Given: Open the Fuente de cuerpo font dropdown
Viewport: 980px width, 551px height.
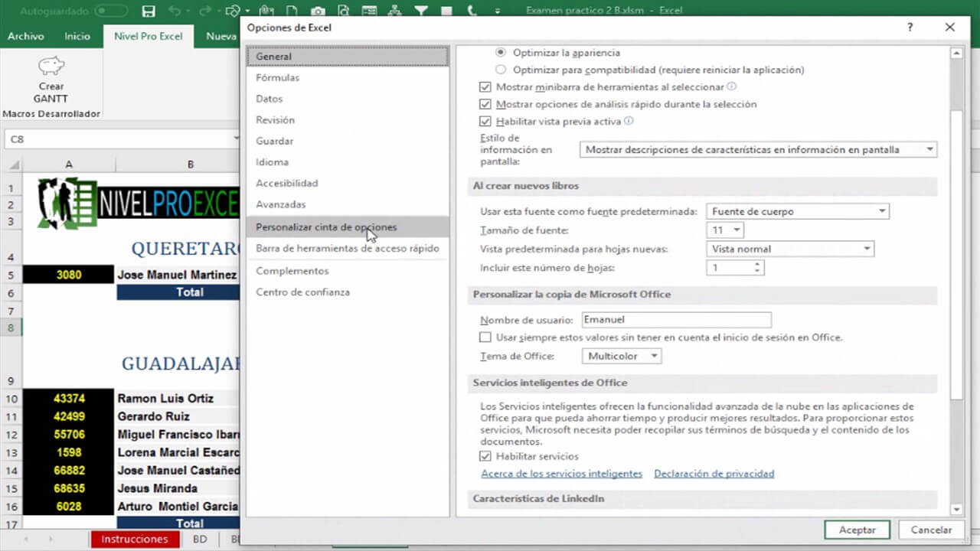Looking at the screenshot, I should coord(797,211).
